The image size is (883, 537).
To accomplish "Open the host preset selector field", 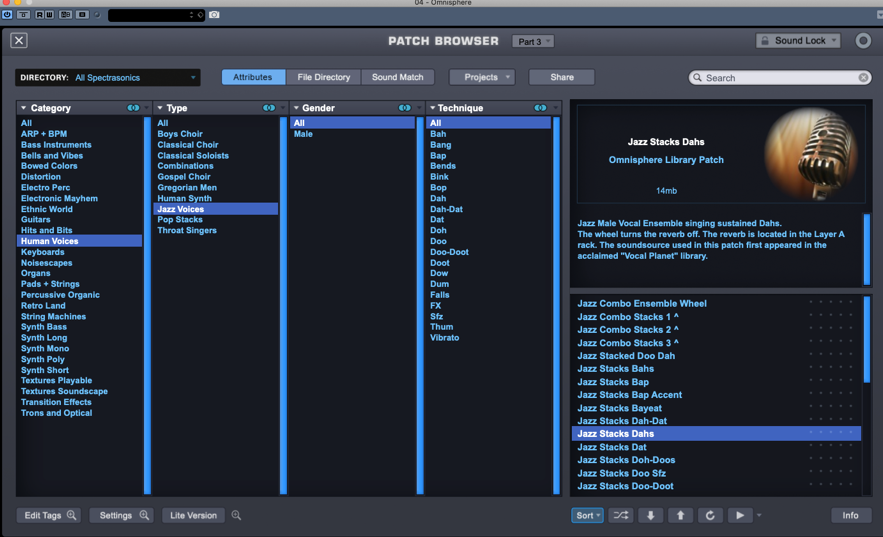I will click(156, 15).
